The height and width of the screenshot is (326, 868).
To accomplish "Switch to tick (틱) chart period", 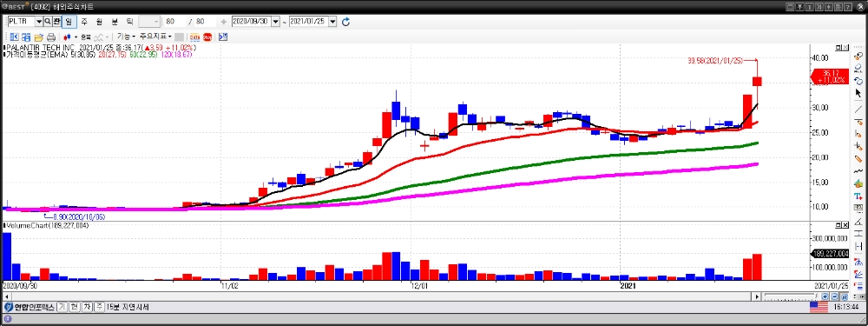I will [x=129, y=22].
